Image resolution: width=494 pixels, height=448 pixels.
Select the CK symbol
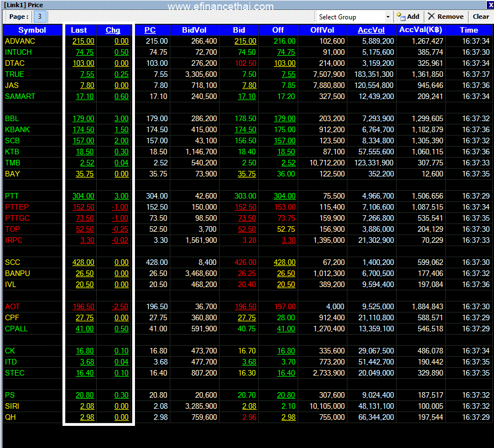tap(10, 351)
